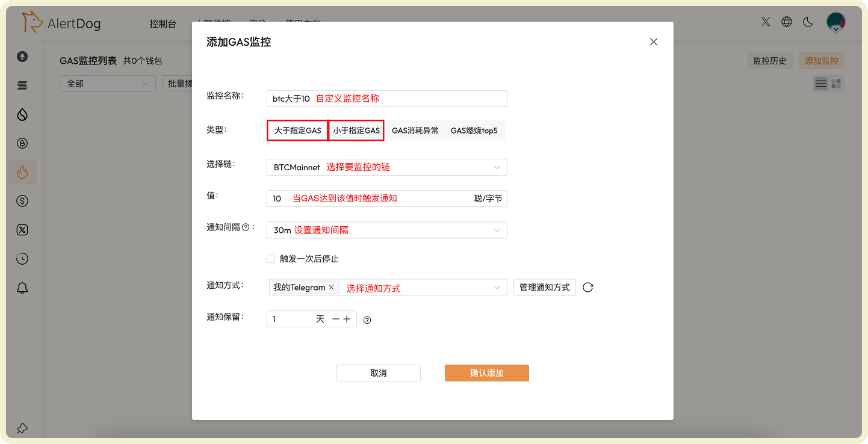The height and width of the screenshot is (444, 868).
Task: Switch to dark mode with the moon icon
Action: pyautogui.click(x=808, y=22)
